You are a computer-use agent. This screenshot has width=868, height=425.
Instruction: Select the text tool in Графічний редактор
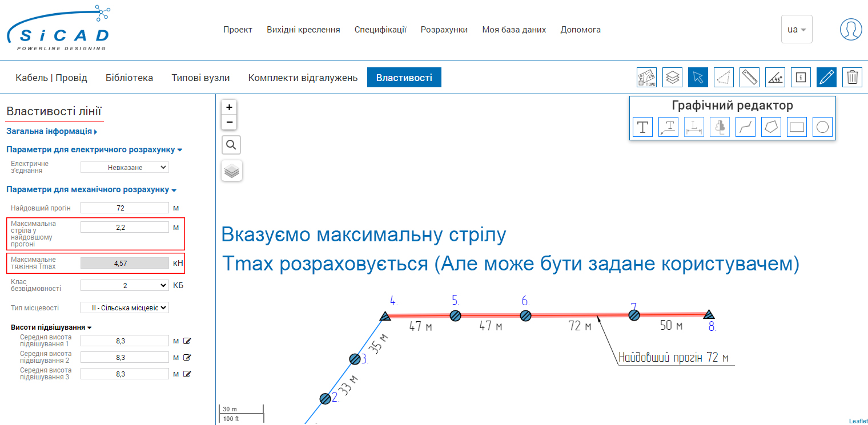(642, 127)
